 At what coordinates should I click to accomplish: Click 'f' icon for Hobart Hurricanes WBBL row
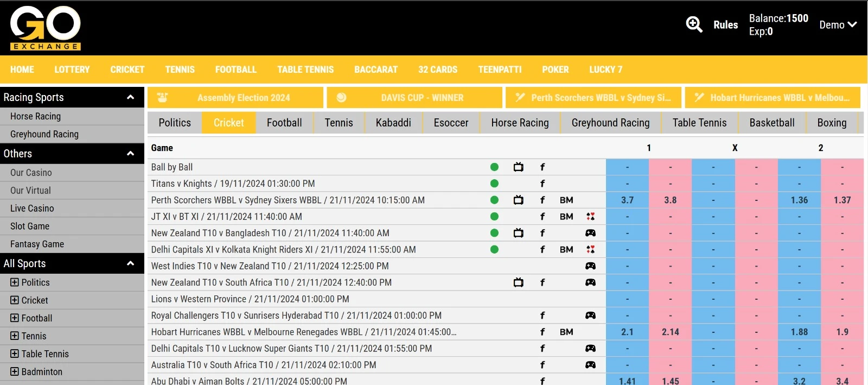[542, 332]
